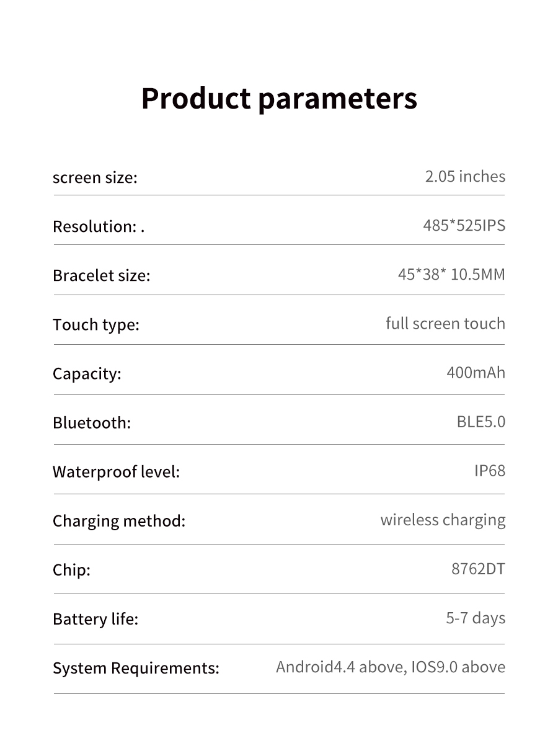Select the 45*38* 10.5MM value

[451, 275]
